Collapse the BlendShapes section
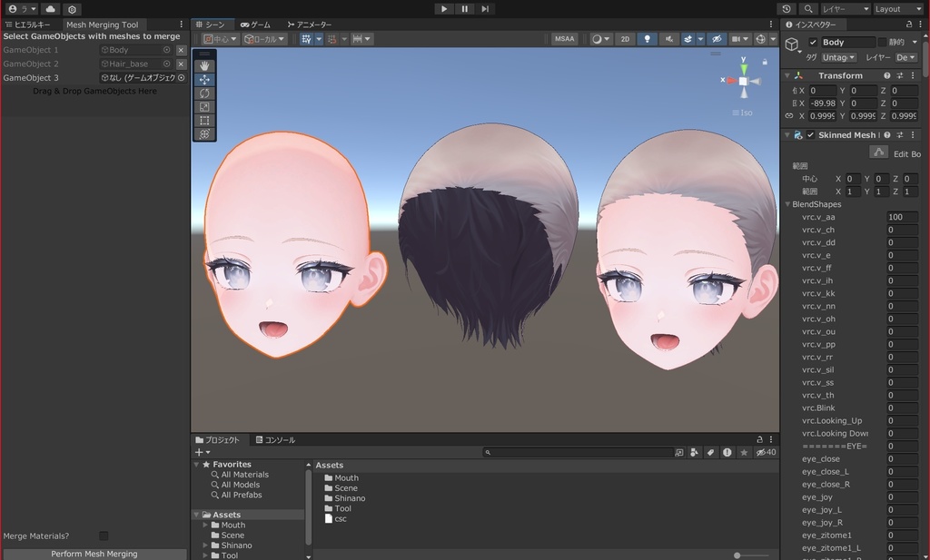The height and width of the screenshot is (560, 930). point(787,204)
